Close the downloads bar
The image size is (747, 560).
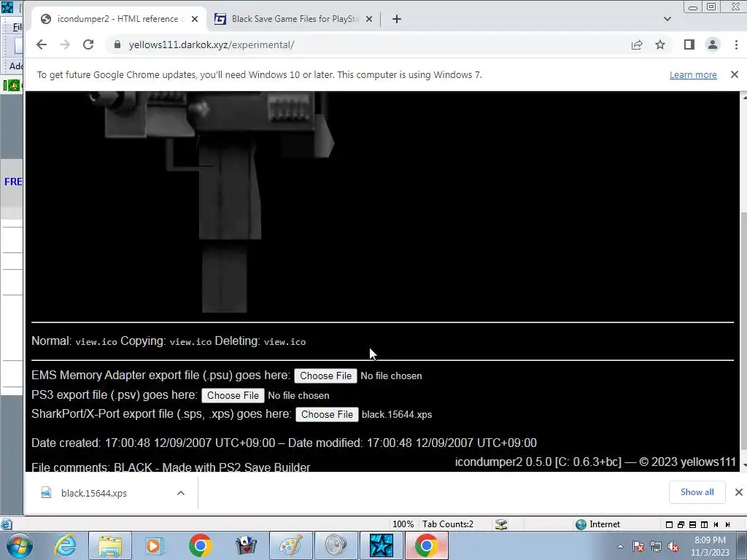click(738, 492)
